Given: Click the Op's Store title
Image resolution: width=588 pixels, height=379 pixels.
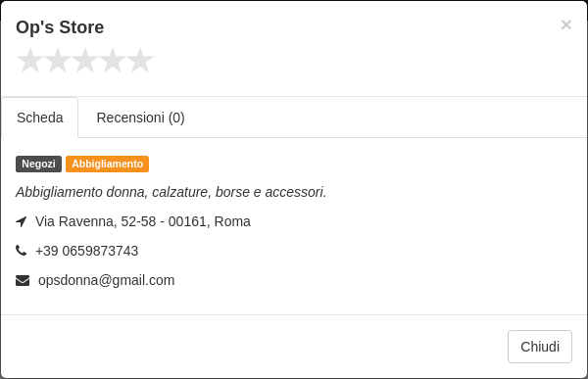Looking at the screenshot, I should pyautogui.click(x=60, y=27).
